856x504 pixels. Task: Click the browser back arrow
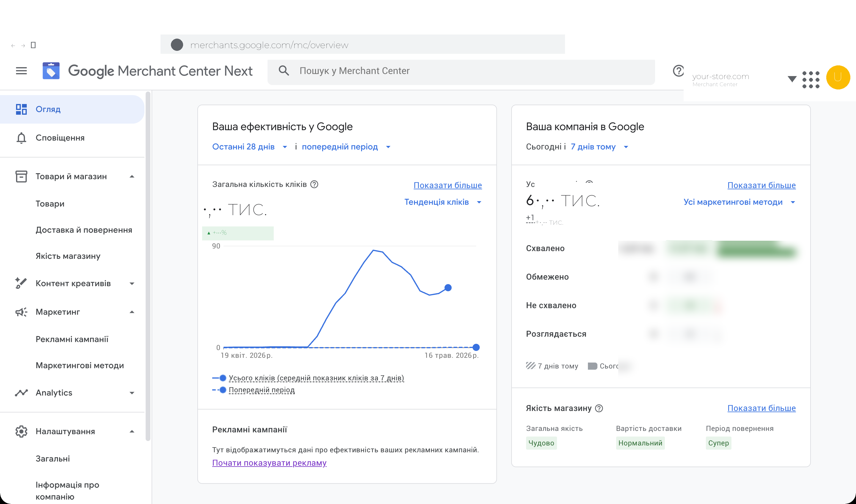(x=13, y=45)
